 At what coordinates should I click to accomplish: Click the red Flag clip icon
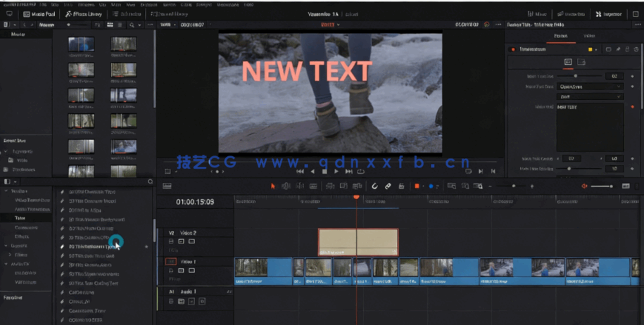(x=417, y=186)
